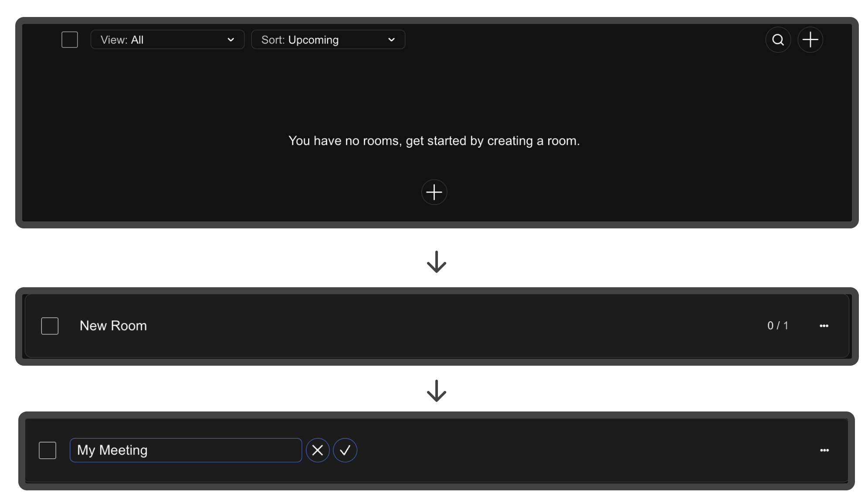Click the 0 / 1 participant count

(777, 326)
